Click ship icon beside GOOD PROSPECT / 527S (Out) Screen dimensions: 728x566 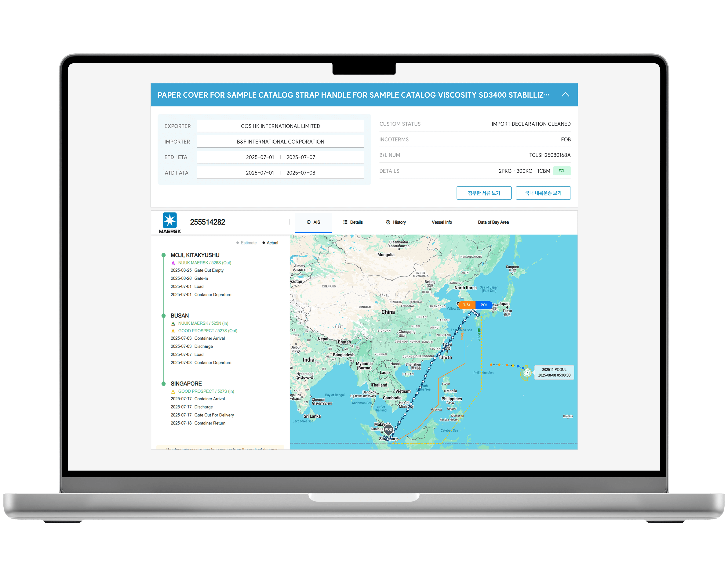[x=173, y=331]
